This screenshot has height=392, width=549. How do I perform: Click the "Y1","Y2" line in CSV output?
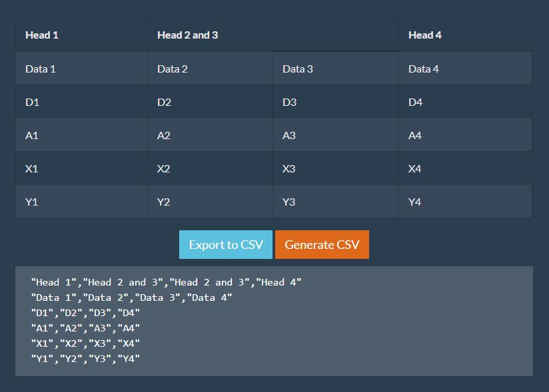(x=85, y=359)
